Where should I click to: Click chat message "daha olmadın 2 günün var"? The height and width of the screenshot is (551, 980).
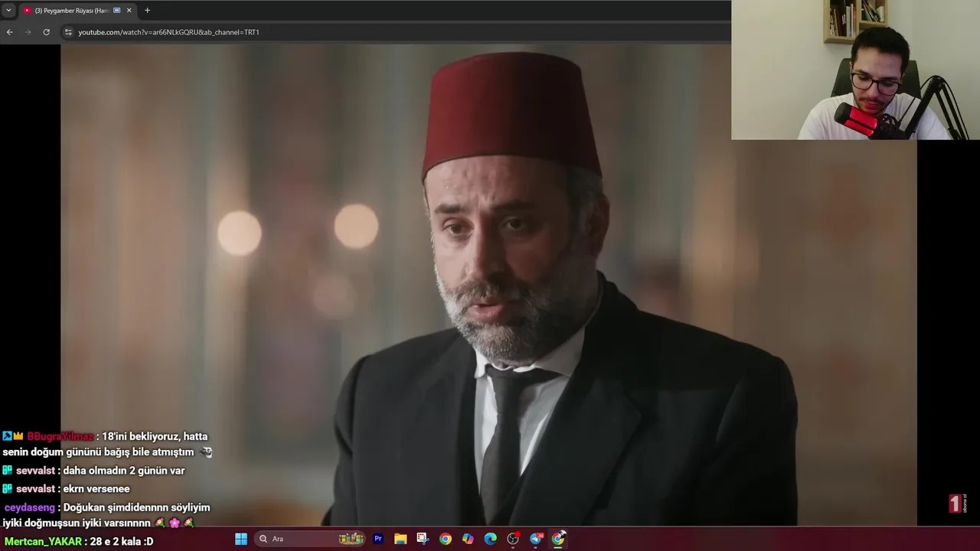click(124, 471)
